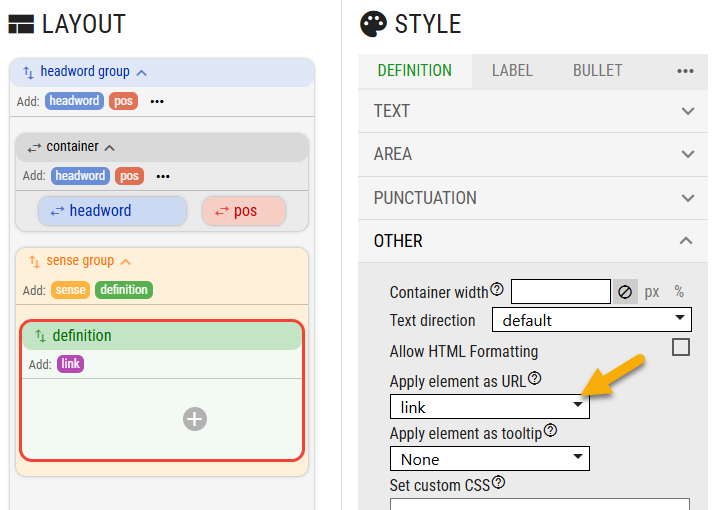This screenshot has height=510, width=714.
Task: Expand the PUNCTUATION section
Action: [533, 198]
